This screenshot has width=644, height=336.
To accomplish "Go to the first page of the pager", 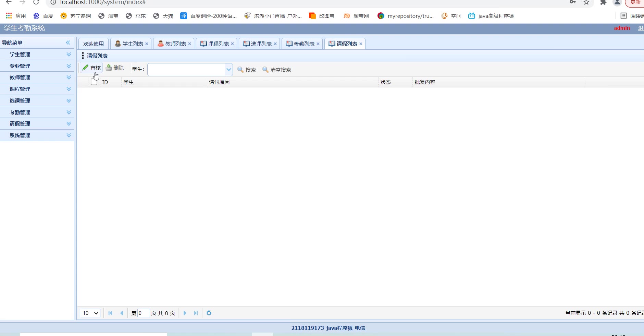I will pos(110,313).
